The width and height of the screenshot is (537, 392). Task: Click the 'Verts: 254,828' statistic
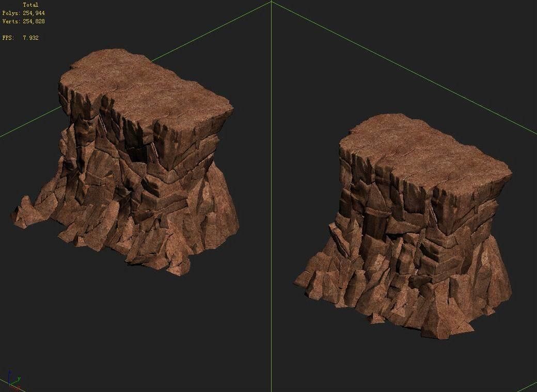click(24, 21)
